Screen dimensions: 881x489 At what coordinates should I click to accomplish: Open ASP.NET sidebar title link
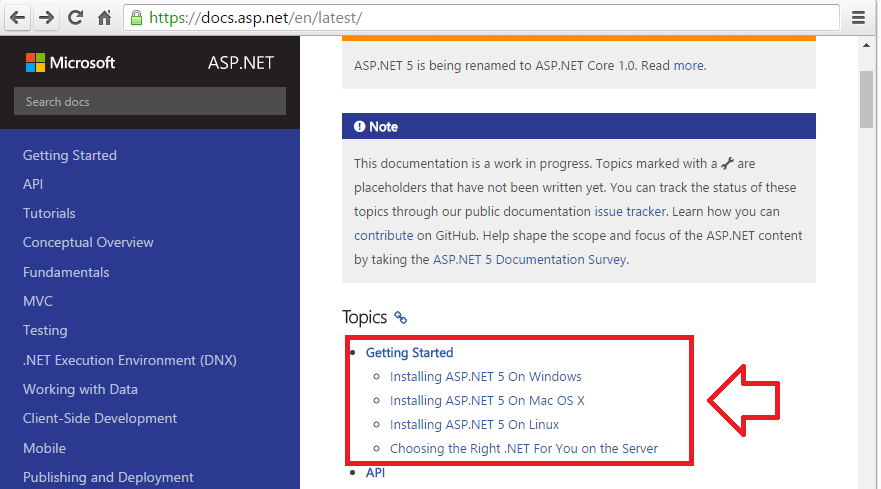coord(241,62)
